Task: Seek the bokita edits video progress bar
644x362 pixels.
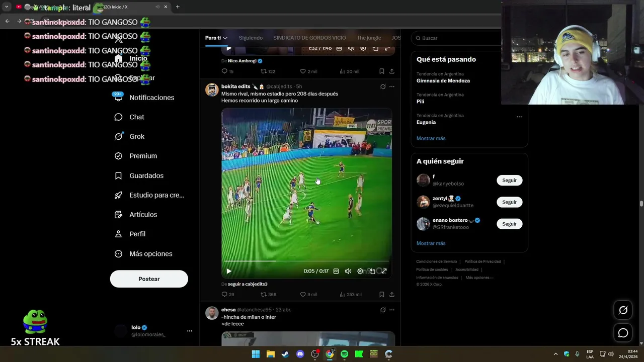Action: 306,261
